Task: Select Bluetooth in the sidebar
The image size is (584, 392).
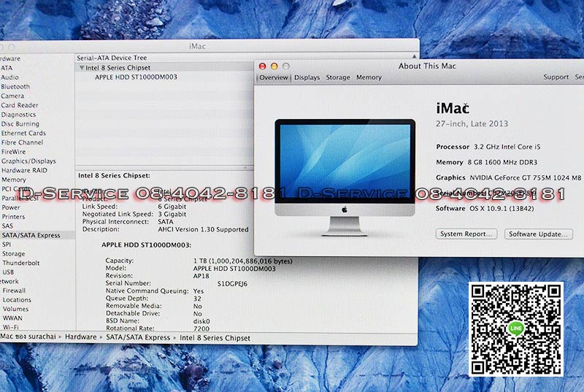Action: tap(15, 86)
